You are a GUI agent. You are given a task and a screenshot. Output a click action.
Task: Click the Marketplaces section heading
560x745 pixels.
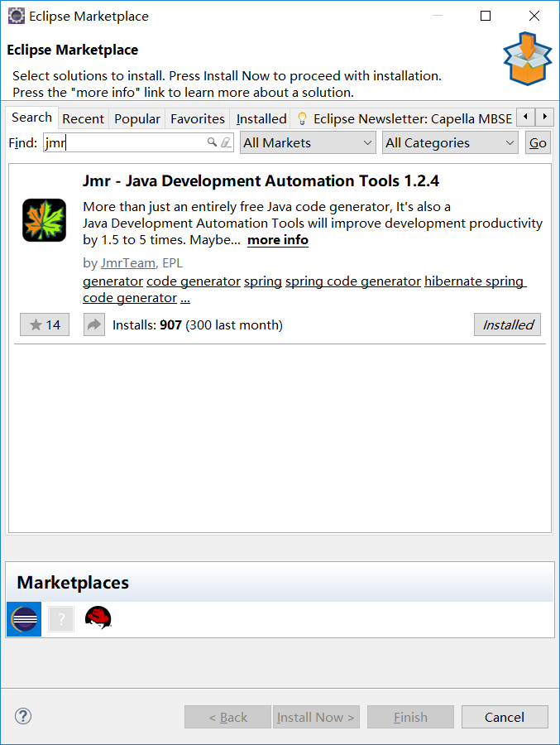click(x=73, y=583)
